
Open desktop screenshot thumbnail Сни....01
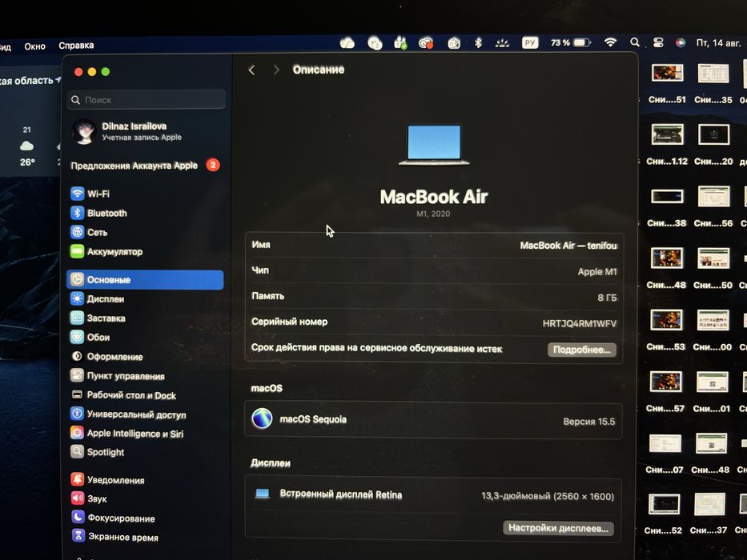point(713,382)
